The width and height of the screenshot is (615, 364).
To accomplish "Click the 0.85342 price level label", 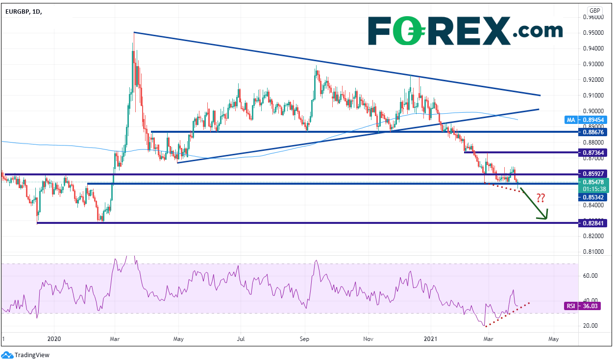I will 593,197.
